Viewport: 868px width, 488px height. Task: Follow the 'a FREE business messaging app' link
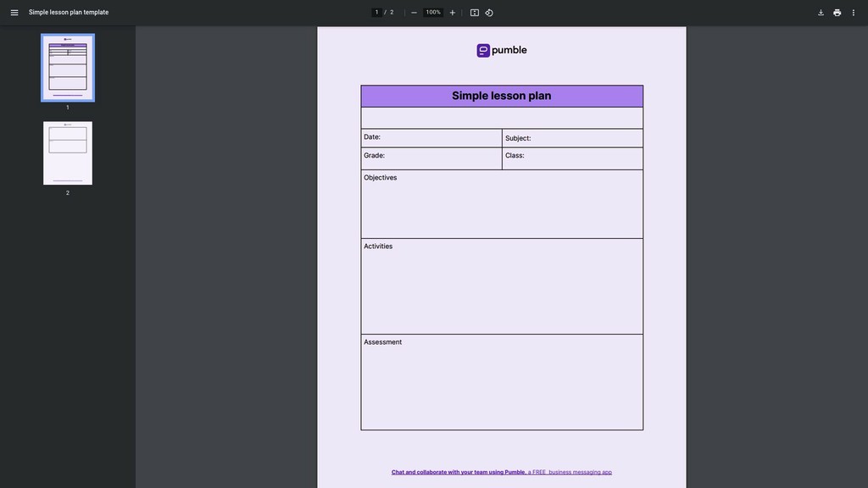point(570,471)
